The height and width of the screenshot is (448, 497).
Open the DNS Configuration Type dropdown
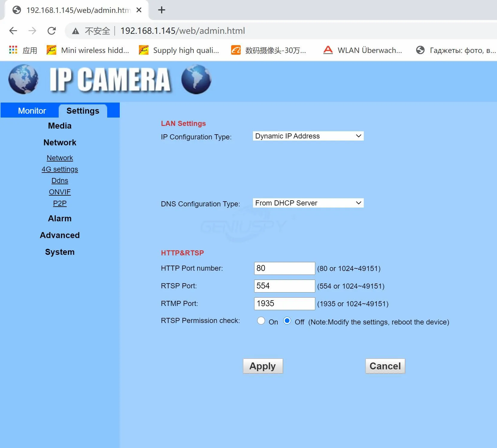point(308,203)
